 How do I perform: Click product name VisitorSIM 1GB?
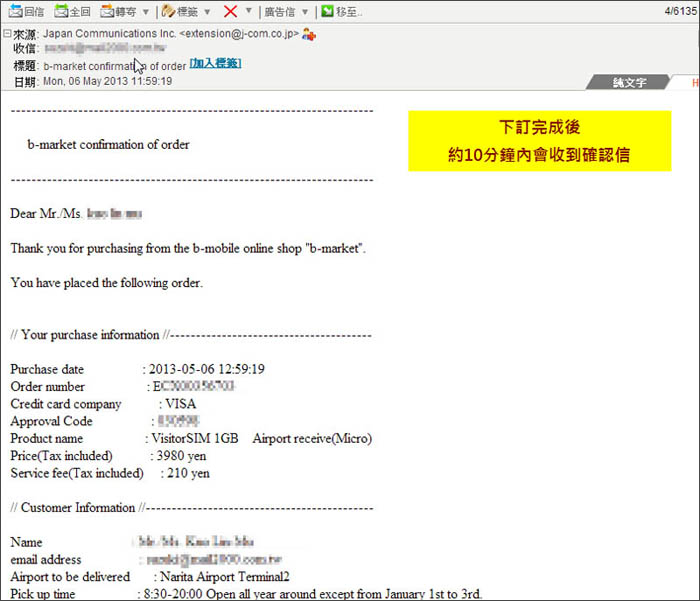pos(195,438)
